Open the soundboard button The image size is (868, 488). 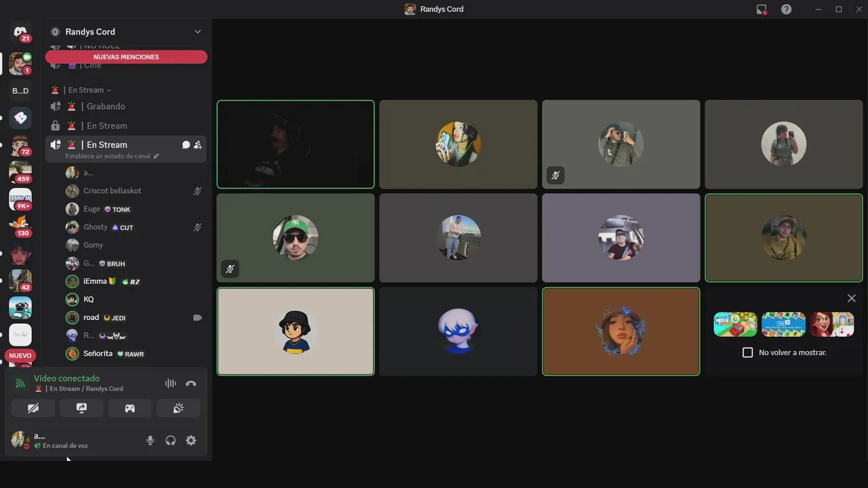click(178, 408)
